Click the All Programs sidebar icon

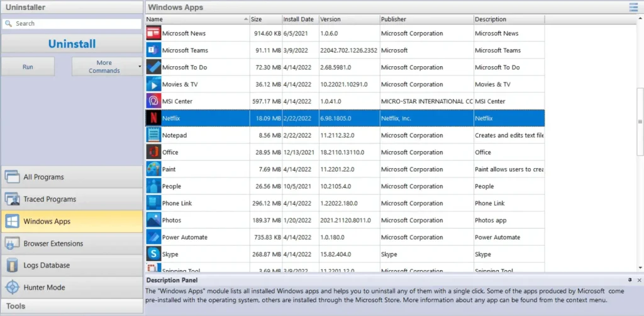(13, 177)
